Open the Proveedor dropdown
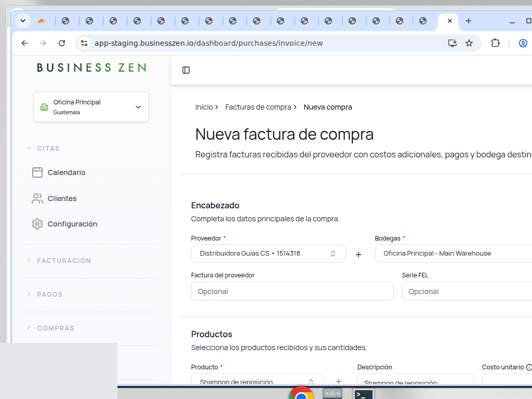This screenshot has width=532, height=399. 269,254
